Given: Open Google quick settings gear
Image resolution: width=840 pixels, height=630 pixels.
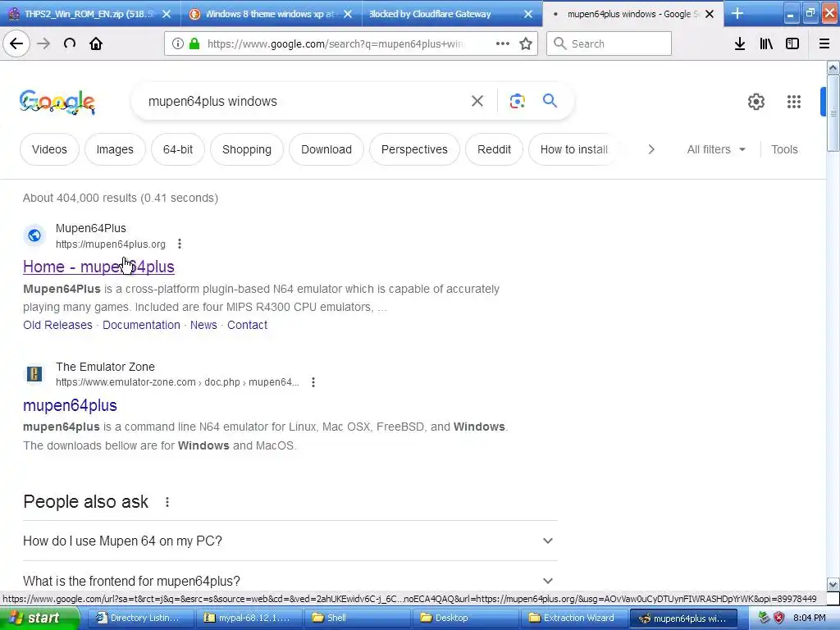Looking at the screenshot, I should (756, 101).
